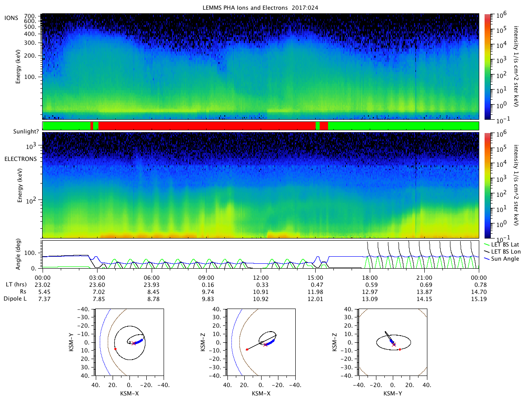Click the LT (hrs) row label
The width and height of the screenshot is (532, 399).
[x=15, y=284]
